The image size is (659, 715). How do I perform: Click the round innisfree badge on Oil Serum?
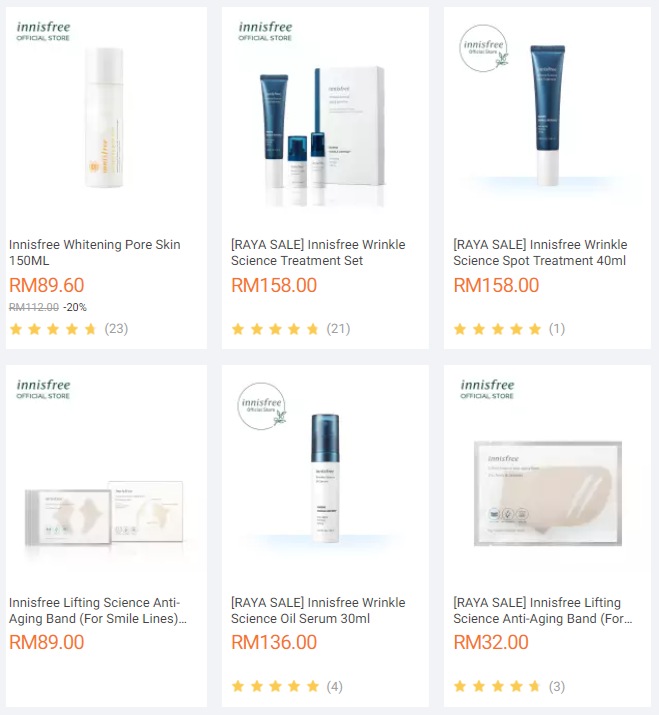click(262, 406)
